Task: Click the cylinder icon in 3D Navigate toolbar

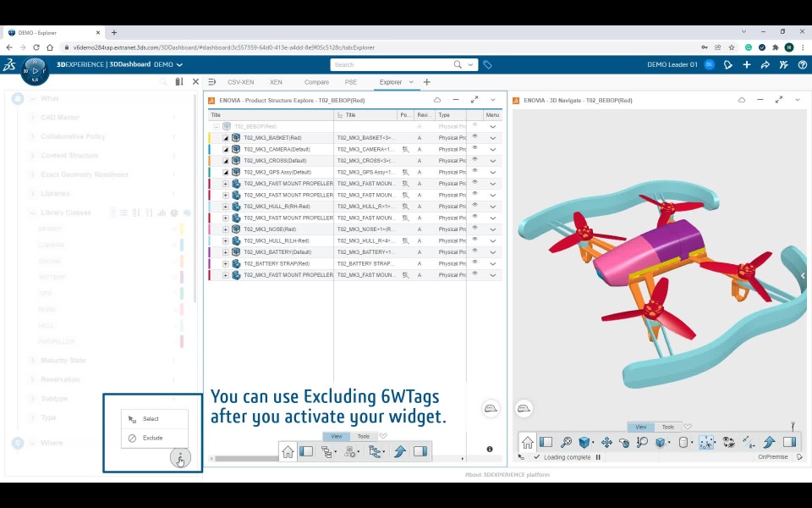Action: point(683,442)
